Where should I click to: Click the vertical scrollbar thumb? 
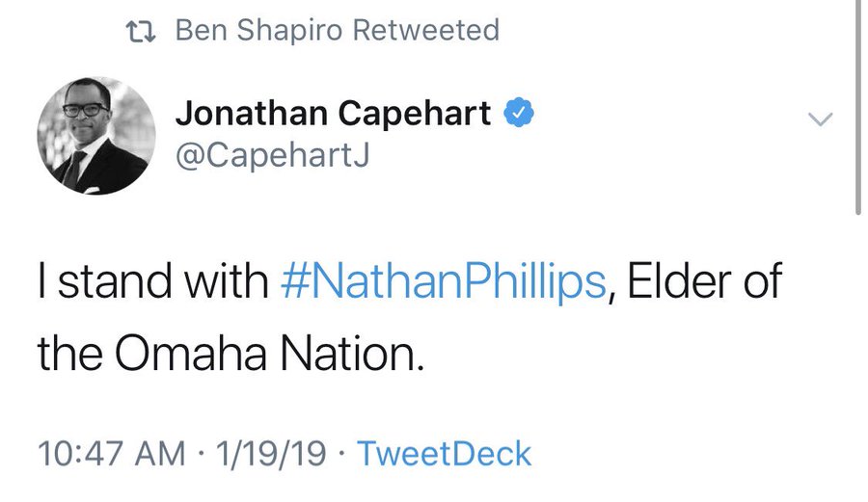(858, 107)
